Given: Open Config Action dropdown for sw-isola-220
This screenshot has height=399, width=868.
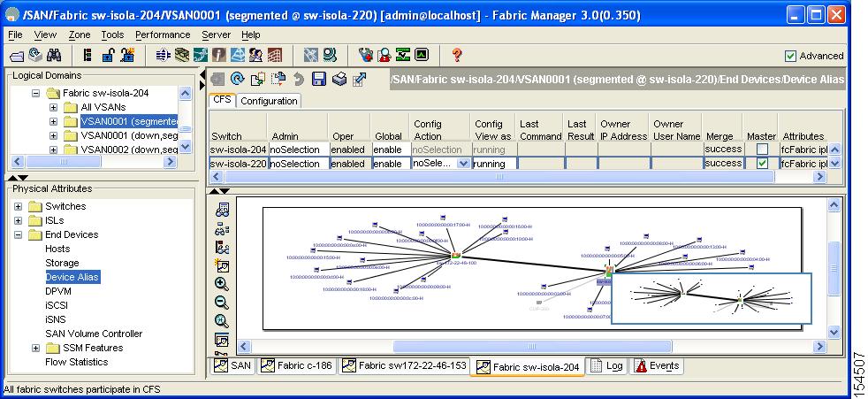Looking at the screenshot, I should 463,164.
